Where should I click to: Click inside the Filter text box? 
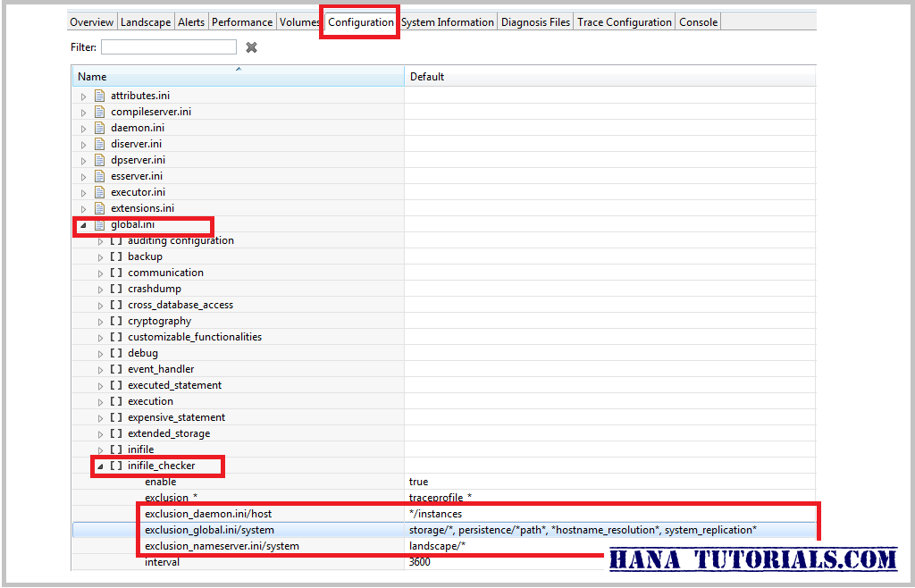[x=168, y=46]
